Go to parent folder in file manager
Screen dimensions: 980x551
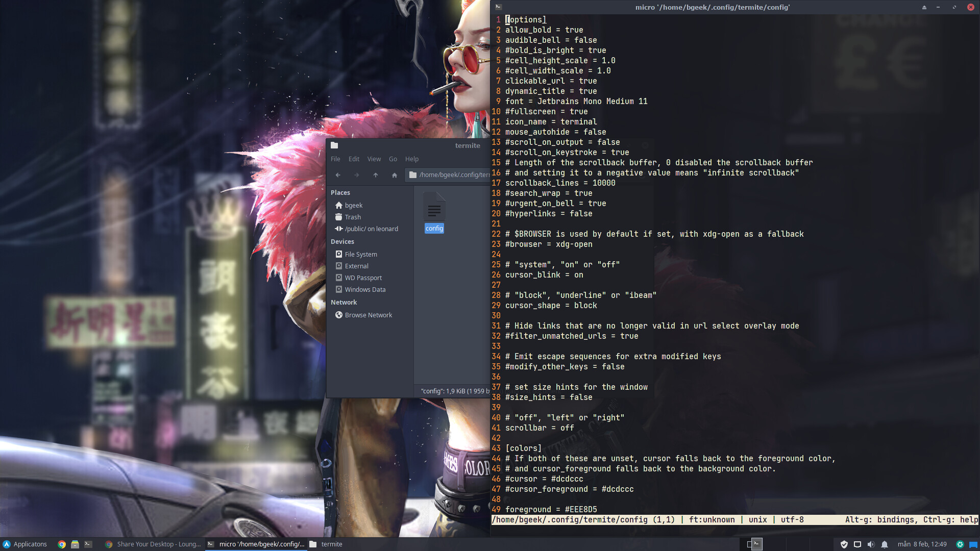tap(376, 175)
